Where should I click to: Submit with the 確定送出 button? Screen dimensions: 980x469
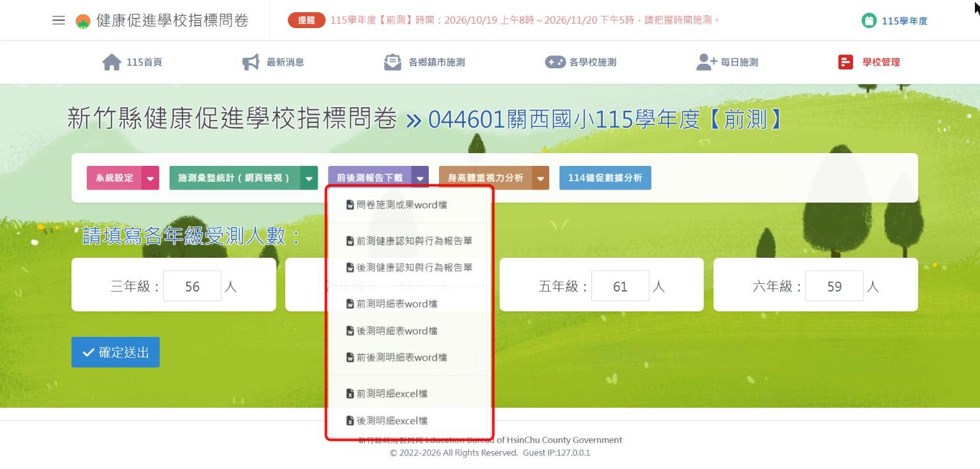[115, 352]
